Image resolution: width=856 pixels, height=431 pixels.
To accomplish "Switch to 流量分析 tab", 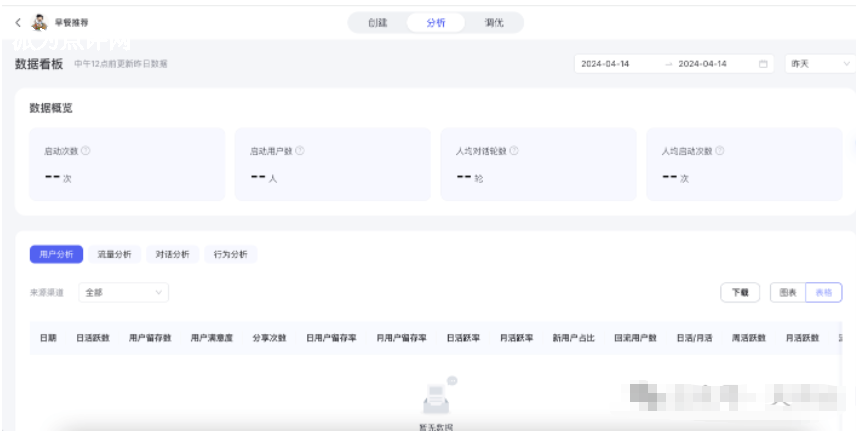I will pos(115,255).
